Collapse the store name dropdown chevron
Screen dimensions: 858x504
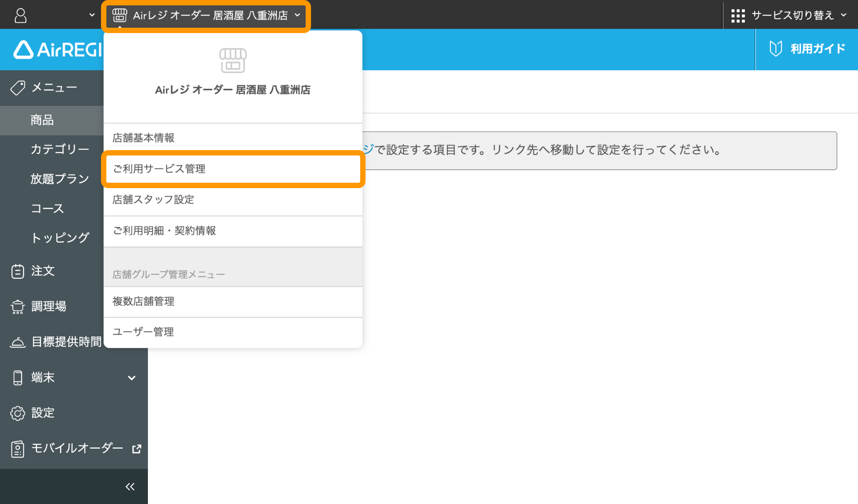[298, 15]
